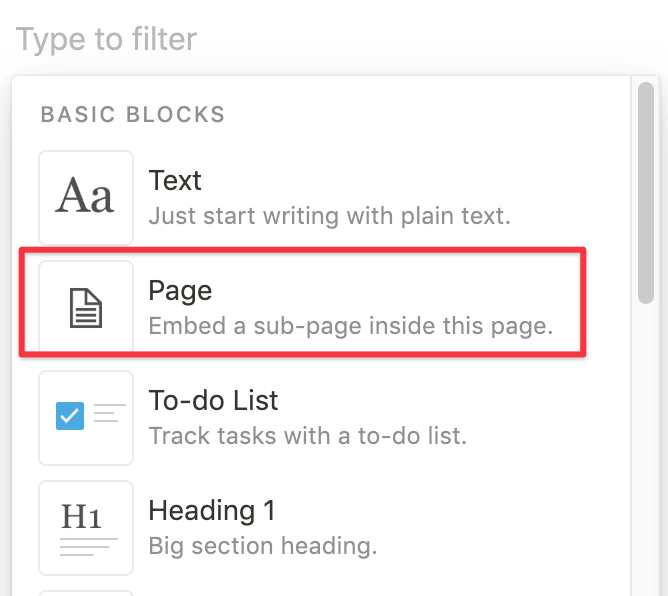
Task: Click the lines beneath H1 in heading icon
Action: [x=88, y=546]
